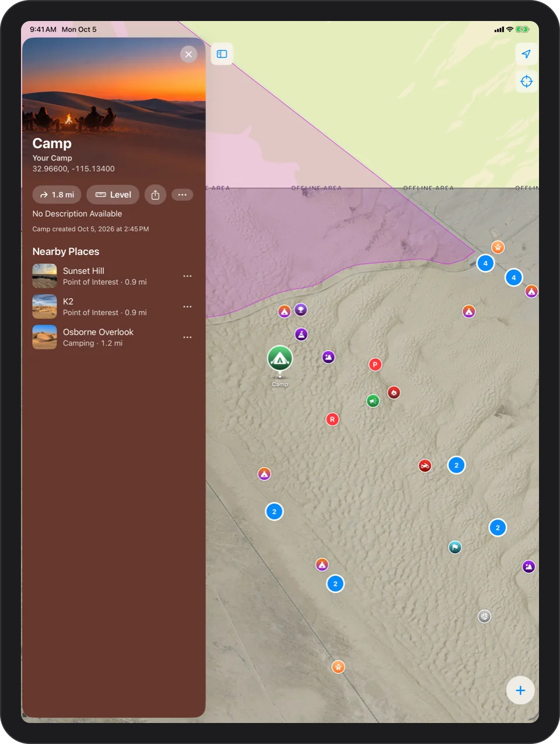Get directions using 1.8 mi button
Viewport: 560px width, 744px height.
(57, 195)
